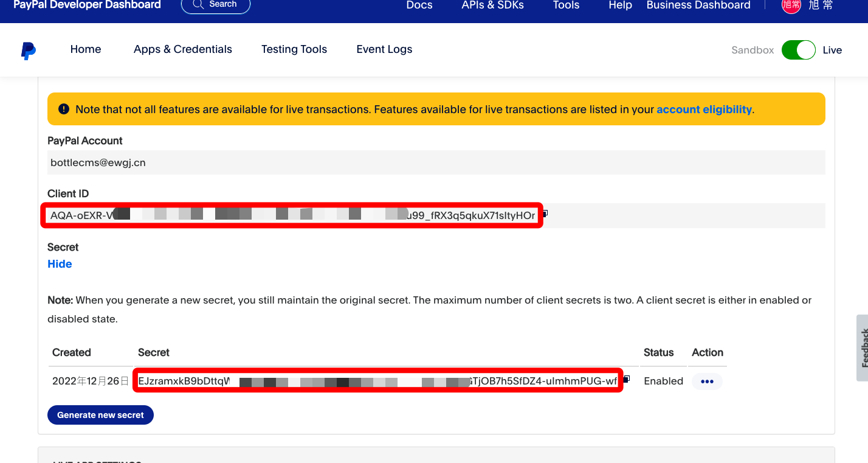Click PayPal Developer Dashboard title

coord(87,5)
